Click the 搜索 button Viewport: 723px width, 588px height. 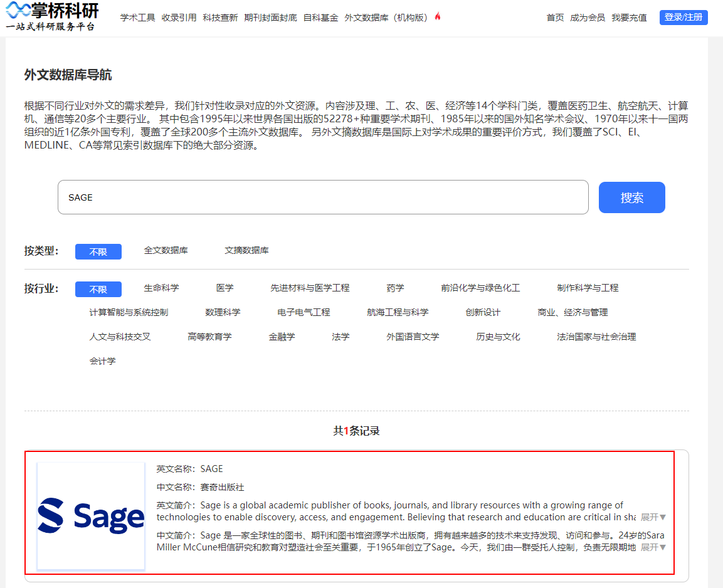[x=631, y=197]
